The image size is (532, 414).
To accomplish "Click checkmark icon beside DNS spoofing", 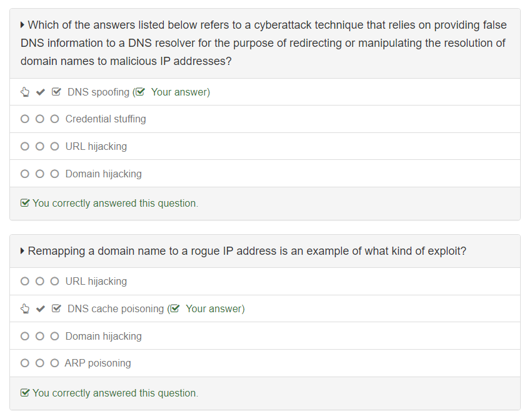I will click(40, 92).
